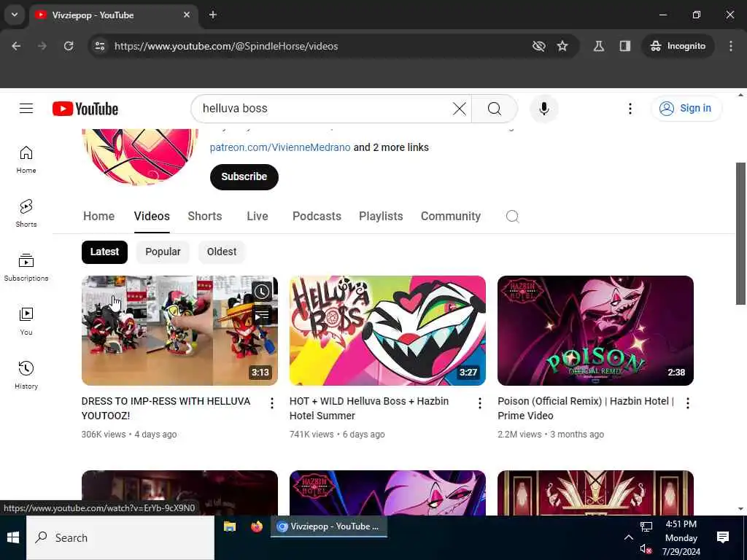Open Poison (Official Remix) video title
This screenshot has width=747, height=560.
tap(586, 408)
